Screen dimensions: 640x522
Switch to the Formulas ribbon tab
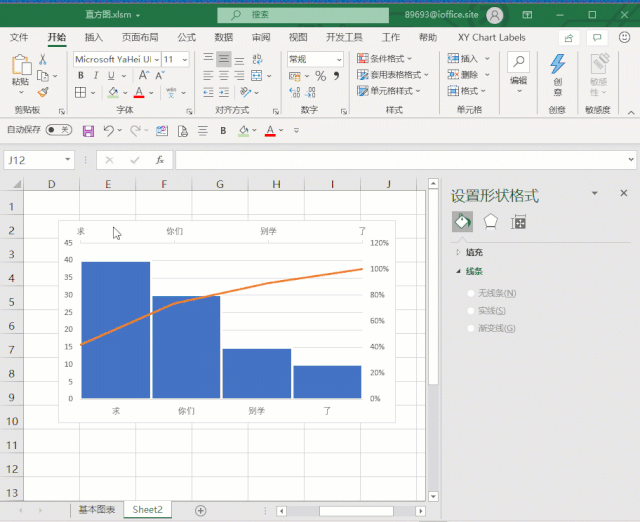click(x=187, y=38)
